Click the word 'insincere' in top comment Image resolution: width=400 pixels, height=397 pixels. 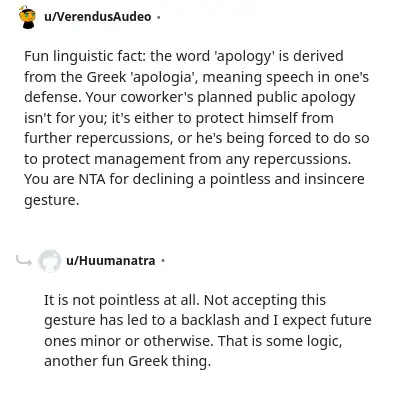click(334, 179)
